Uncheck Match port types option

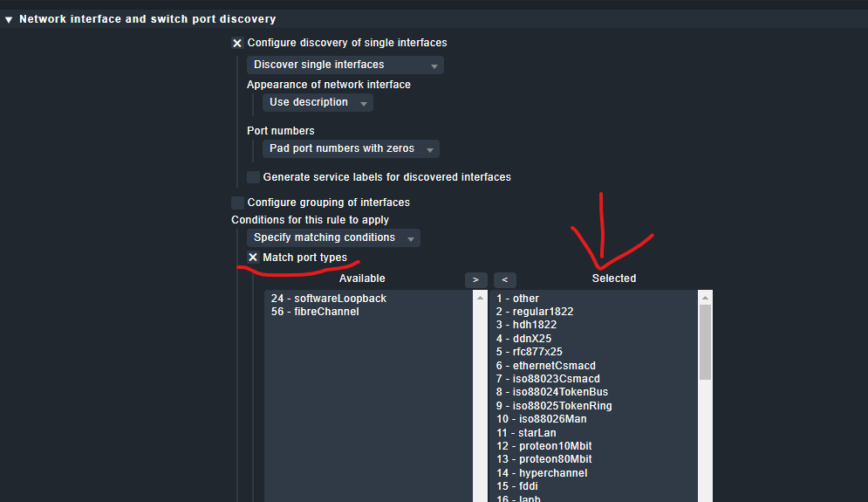[x=253, y=258]
